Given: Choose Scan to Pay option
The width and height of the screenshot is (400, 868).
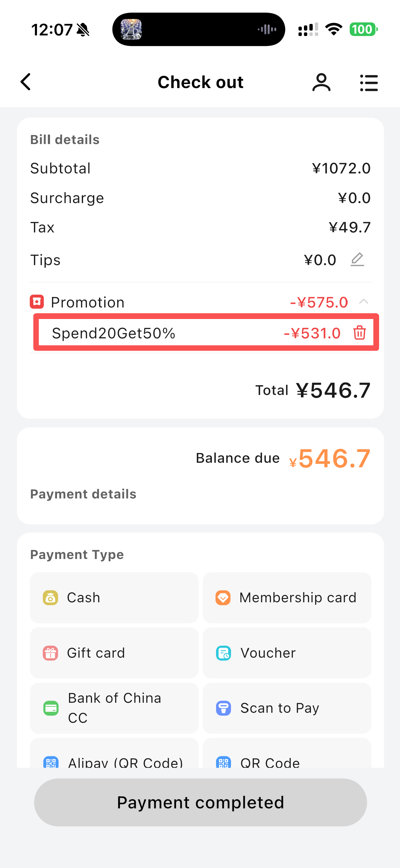Looking at the screenshot, I should coord(287,708).
